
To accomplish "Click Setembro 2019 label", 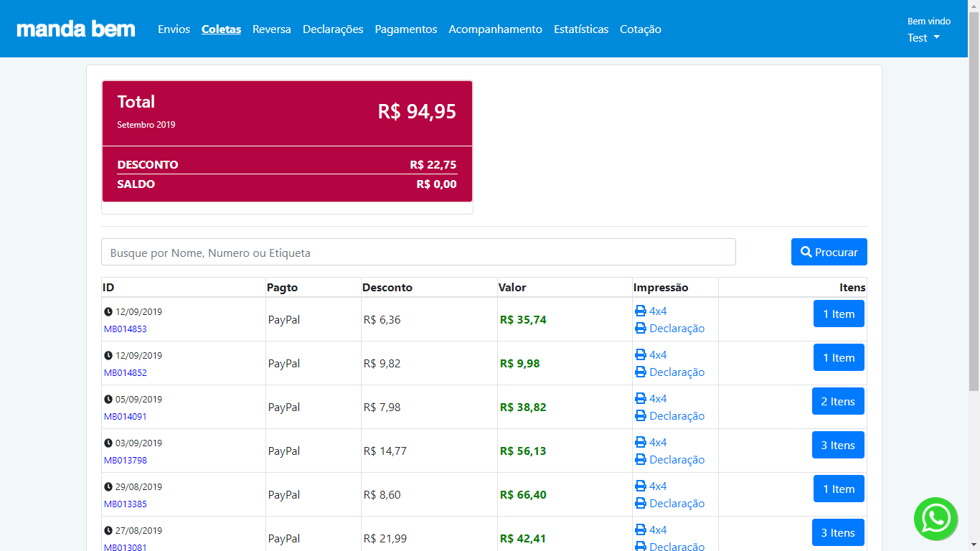I will pos(146,125).
